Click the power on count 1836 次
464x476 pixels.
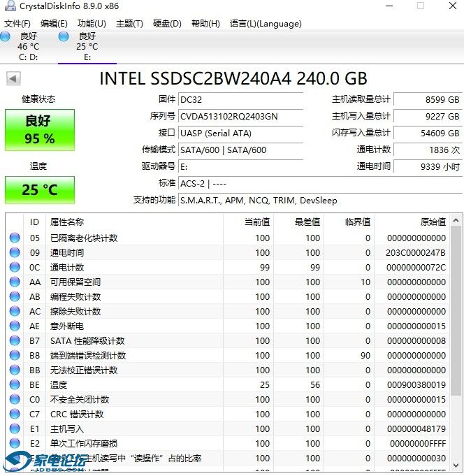click(x=428, y=150)
